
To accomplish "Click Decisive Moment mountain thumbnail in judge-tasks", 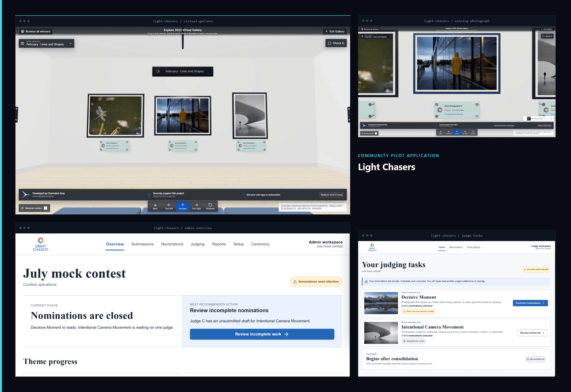I will click(381, 303).
